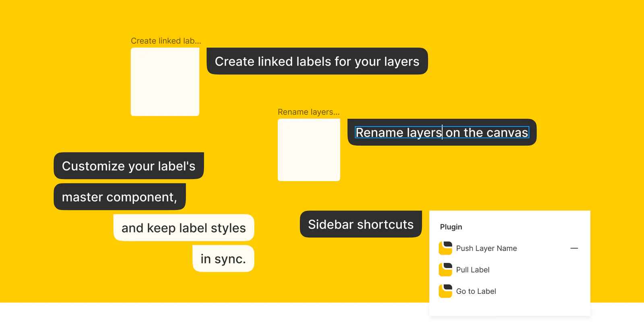Select the Customize your label's label

(x=129, y=166)
